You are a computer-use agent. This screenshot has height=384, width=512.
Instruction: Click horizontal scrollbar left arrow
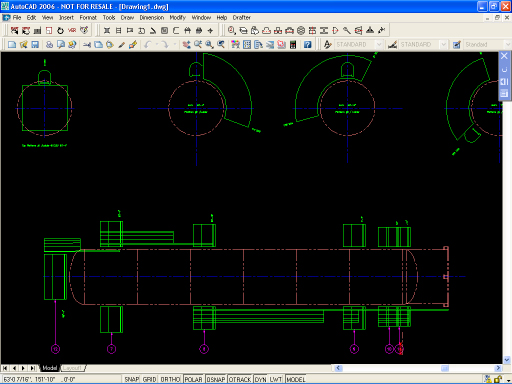(338, 368)
